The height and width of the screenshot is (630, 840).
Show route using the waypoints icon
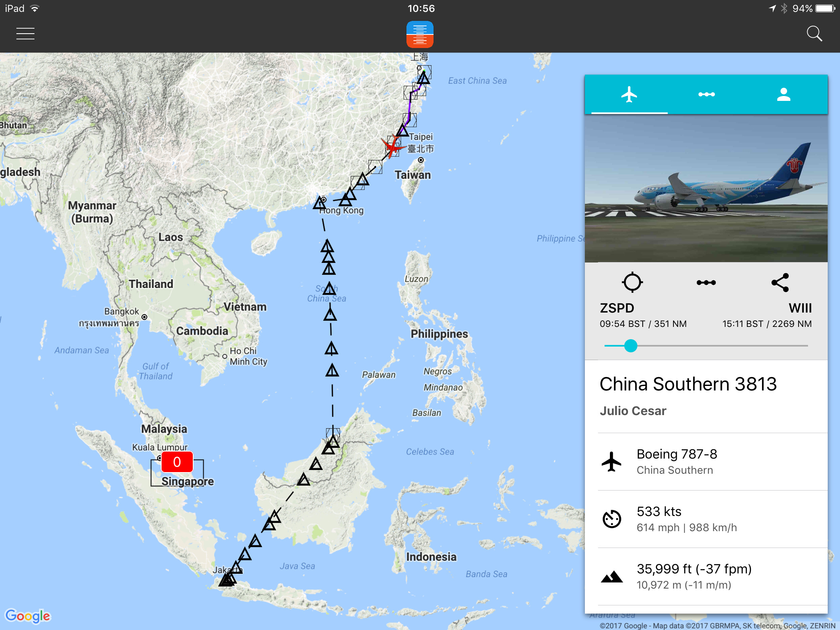pyautogui.click(x=706, y=283)
